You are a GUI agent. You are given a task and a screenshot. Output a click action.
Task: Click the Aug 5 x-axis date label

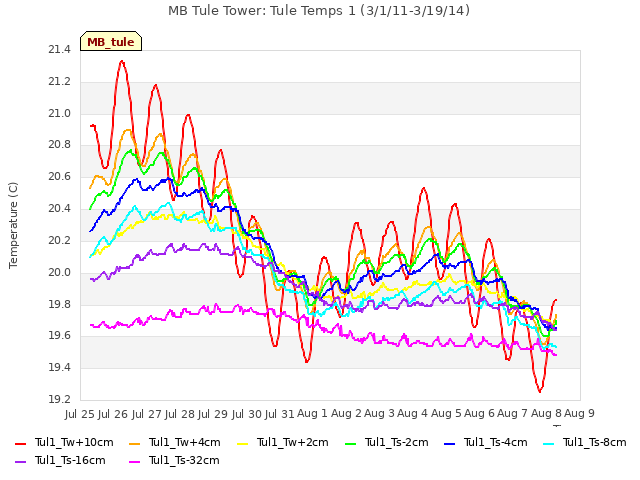[x=446, y=414]
